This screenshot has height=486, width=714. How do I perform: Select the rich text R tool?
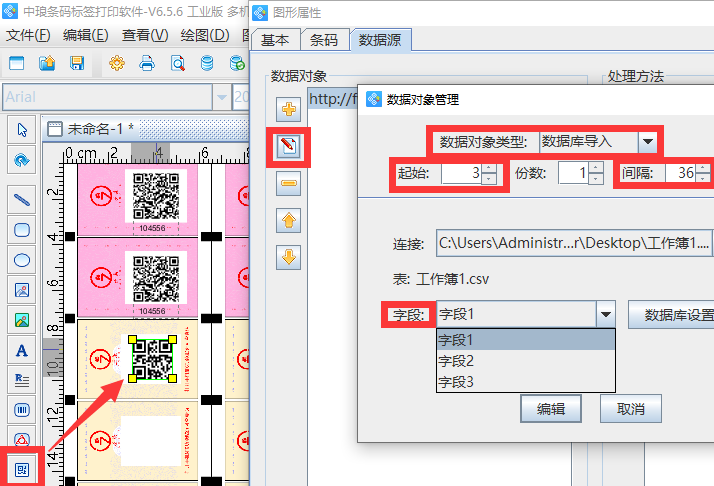pyautogui.click(x=21, y=380)
